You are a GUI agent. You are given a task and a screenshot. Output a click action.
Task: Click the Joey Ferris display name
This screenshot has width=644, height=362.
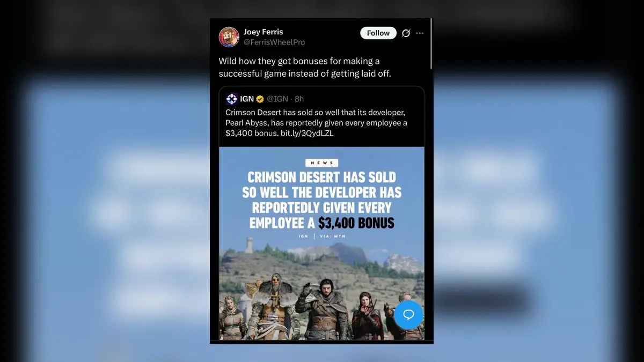pyautogui.click(x=263, y=32)
